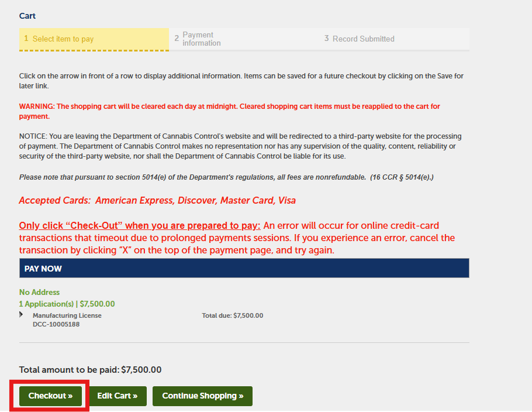Click Continue Shopping button
This screenshot has width=532, height=412.
(x=202, y=396)
